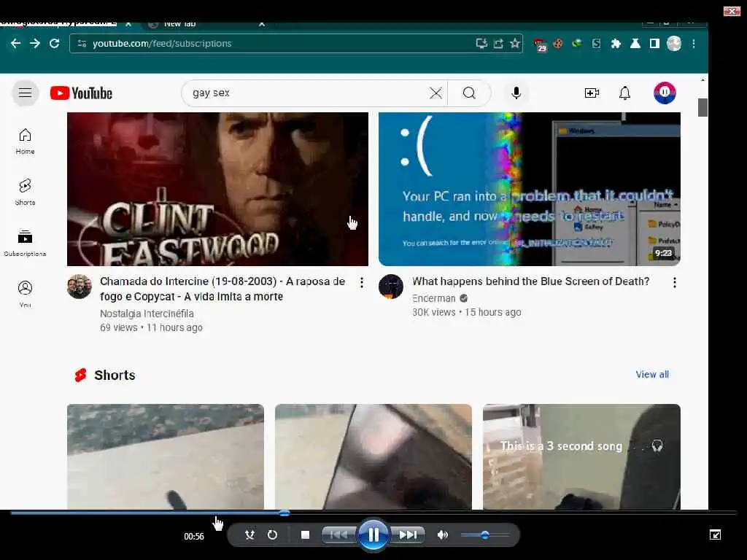Reload the YouTube page

tap(54, 43)
